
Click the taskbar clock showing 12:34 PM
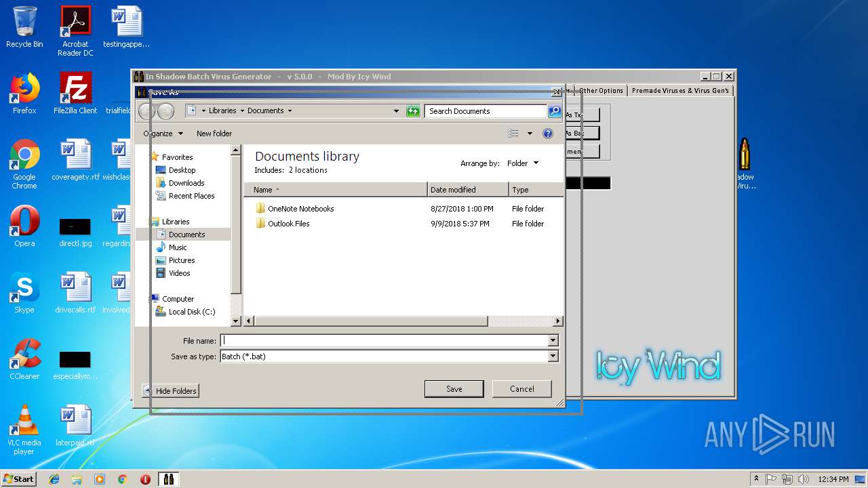tap(833, 479)
